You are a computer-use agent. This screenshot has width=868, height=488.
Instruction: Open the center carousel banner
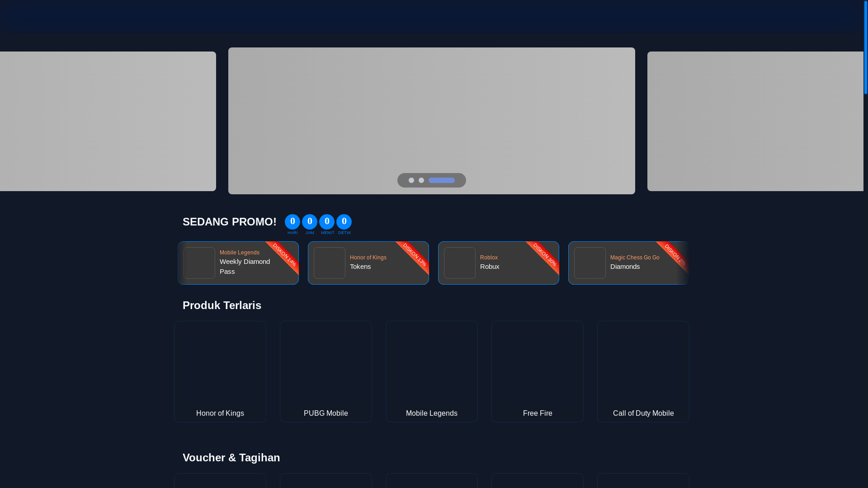click(x=431, y=121)
